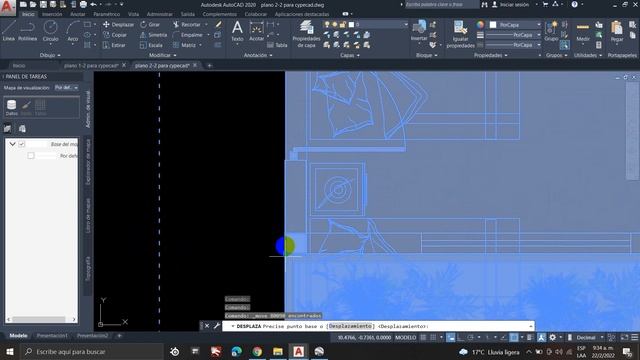This screenshot has height=360, width=640.
Task: Toggle ortho mode in status bar
Action: [460, 338]
